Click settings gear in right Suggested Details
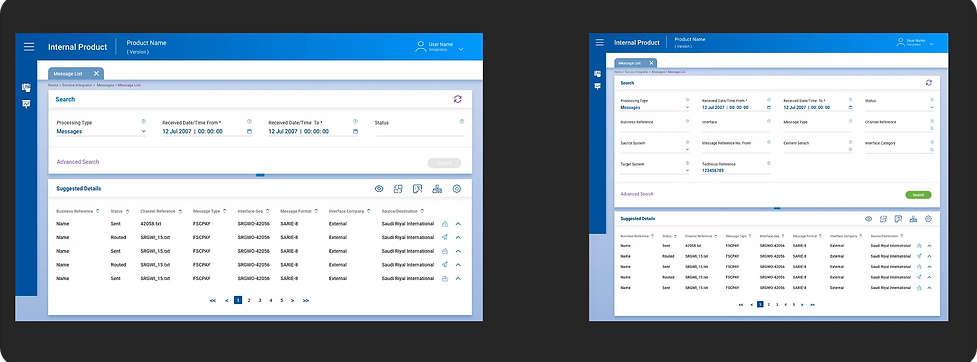Viewport: 977px width, 362px height. click(928, 219)
